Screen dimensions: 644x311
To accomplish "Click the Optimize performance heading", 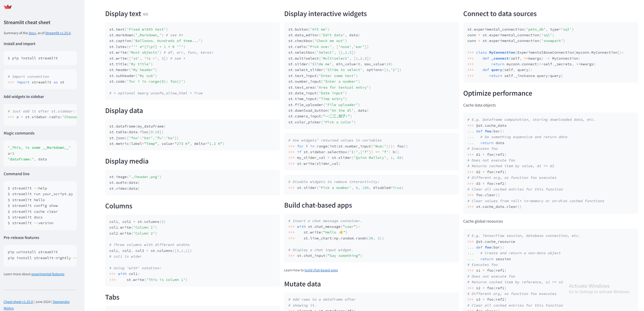I will pos(498,93).
